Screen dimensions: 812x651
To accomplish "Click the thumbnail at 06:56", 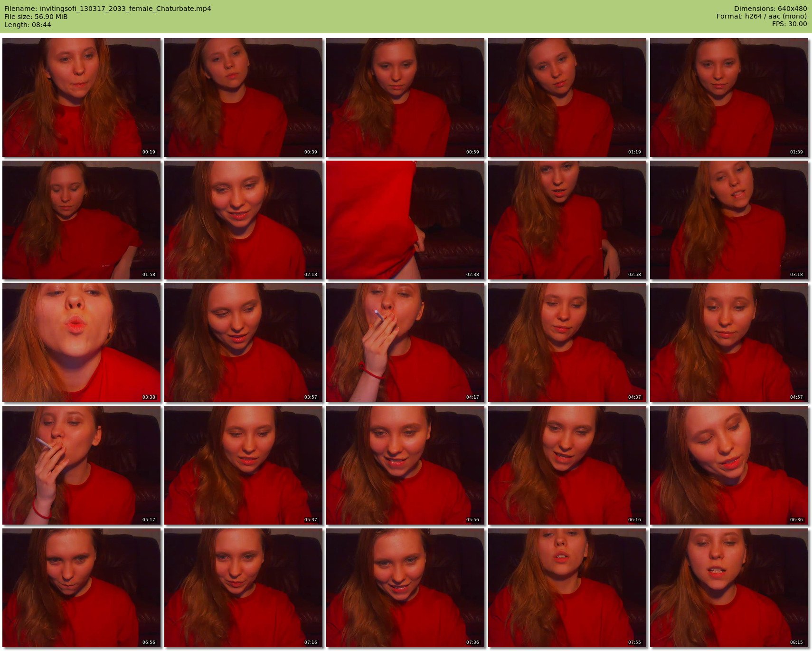I will [x=81, y=588].
